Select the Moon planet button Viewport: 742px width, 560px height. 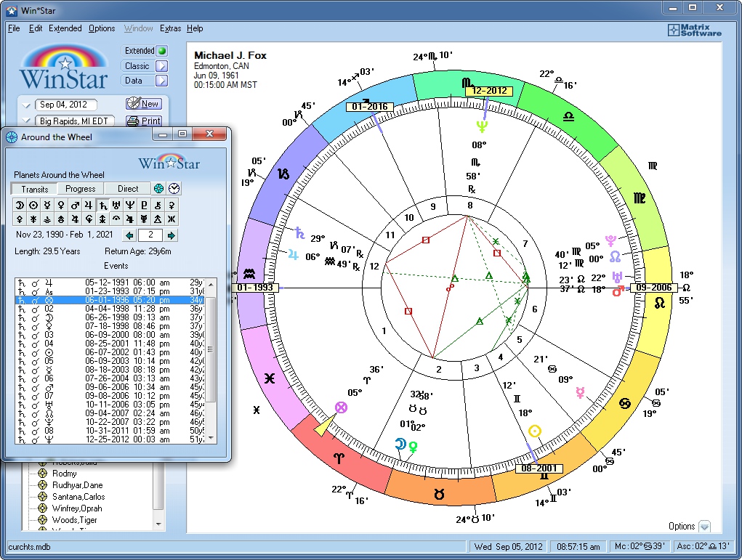[x=20, y=205]
